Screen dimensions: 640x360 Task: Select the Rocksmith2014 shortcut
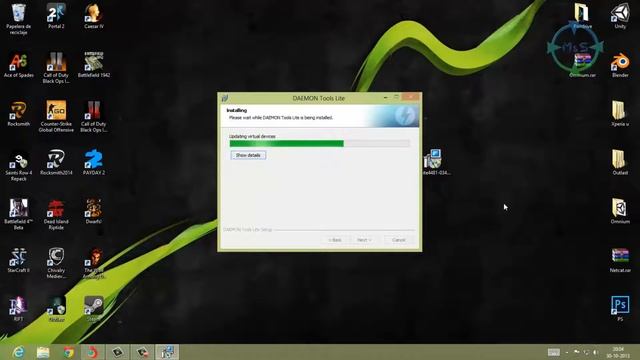coord(56,163)
